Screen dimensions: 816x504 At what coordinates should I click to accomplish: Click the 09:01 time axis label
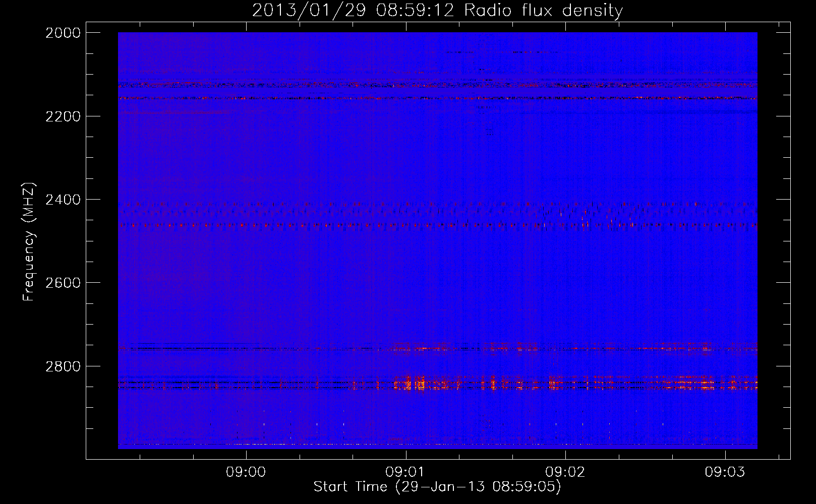405,472
